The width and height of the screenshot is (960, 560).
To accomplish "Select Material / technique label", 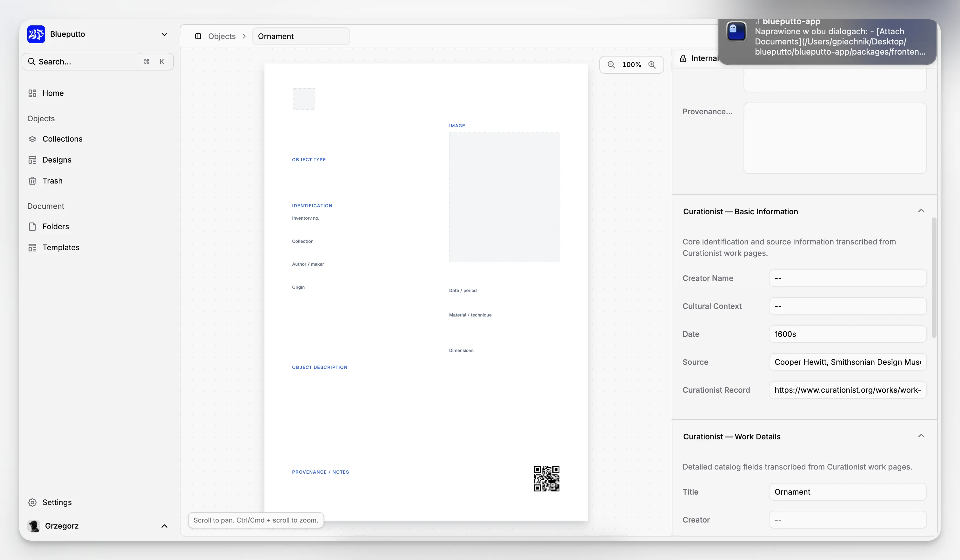I will click(470, 315).
